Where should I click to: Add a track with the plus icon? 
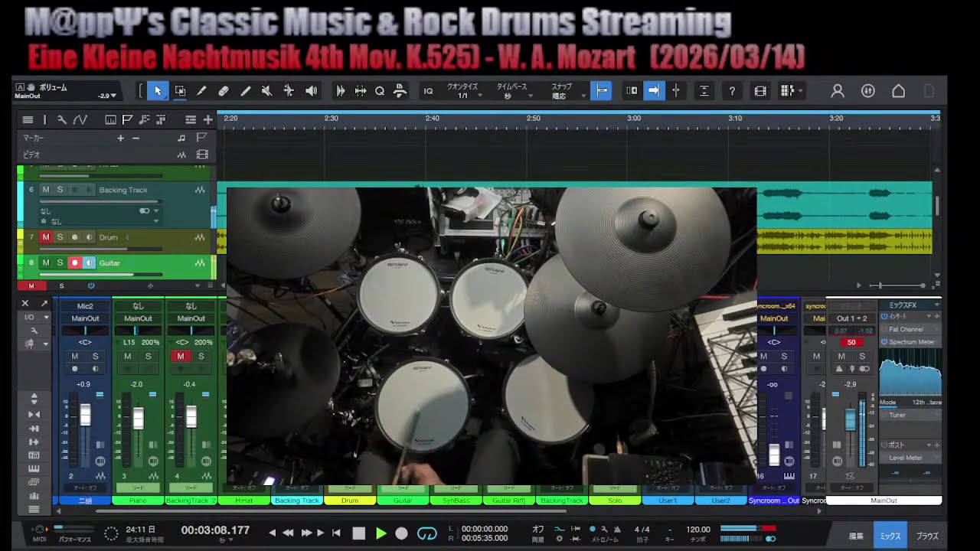tap(207, 119)
